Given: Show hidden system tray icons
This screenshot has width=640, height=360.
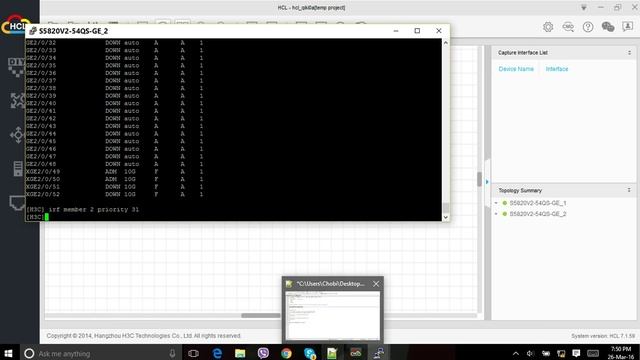Looking at the screenshot, I should pos(516,353).
